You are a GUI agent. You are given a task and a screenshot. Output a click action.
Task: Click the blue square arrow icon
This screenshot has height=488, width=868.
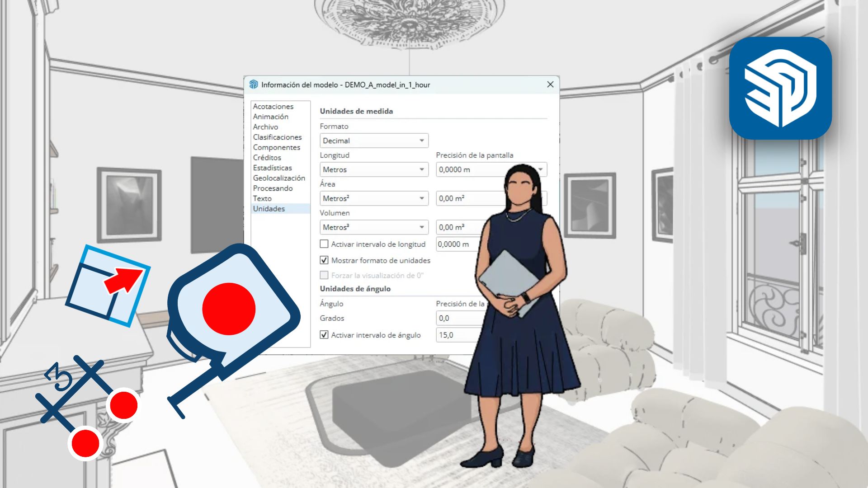108,286
